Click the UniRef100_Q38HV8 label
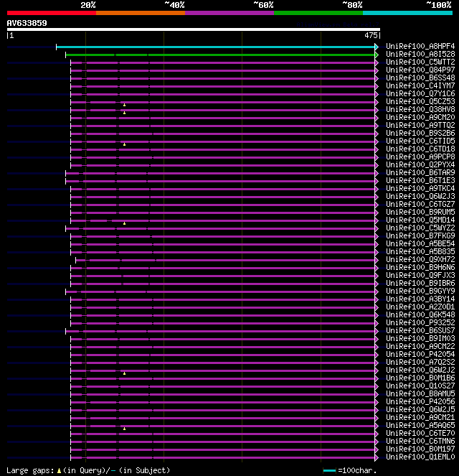The height and width of the screenshot is (476, 459). (420, 109)
